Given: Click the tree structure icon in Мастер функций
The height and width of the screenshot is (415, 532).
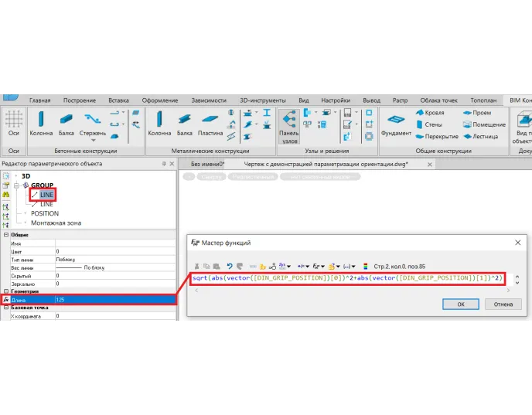Looking at the screenshot, I should click(x=272, y=266).
